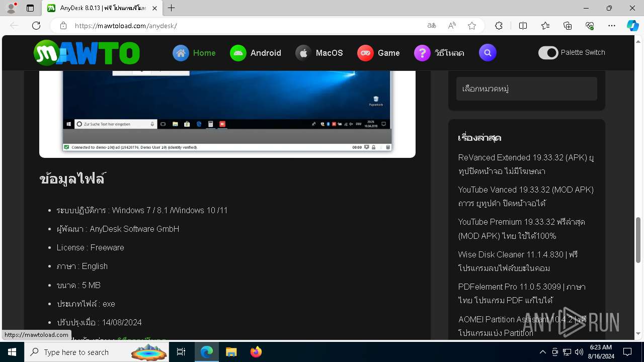Go back to previous page
This screenshot has height=362, width=644.
pyautogui.click(x=14, y=26)
